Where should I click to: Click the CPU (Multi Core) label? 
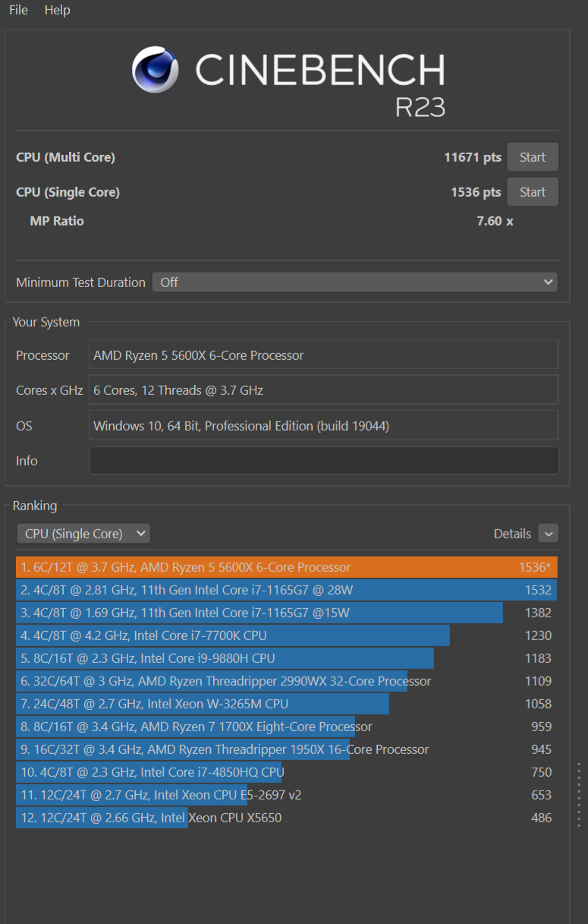pyautogui.click(x=65, y=157)
